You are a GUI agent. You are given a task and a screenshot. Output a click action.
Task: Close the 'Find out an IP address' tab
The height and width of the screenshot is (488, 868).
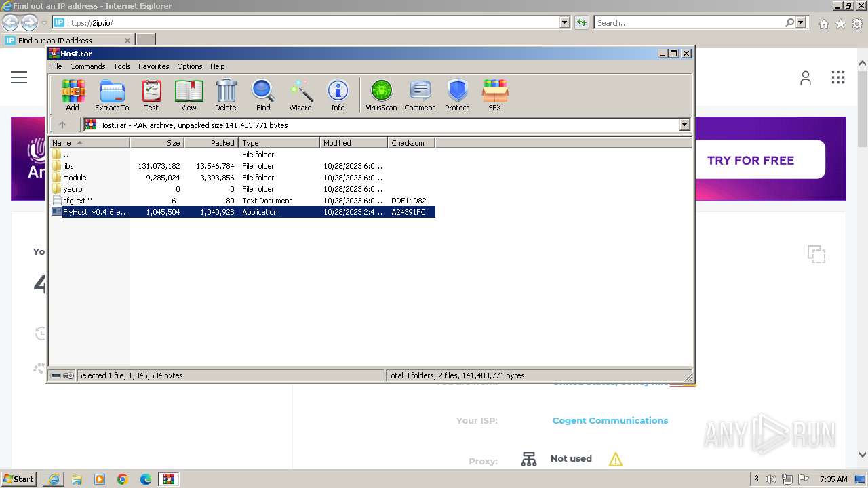click(127, 41)
